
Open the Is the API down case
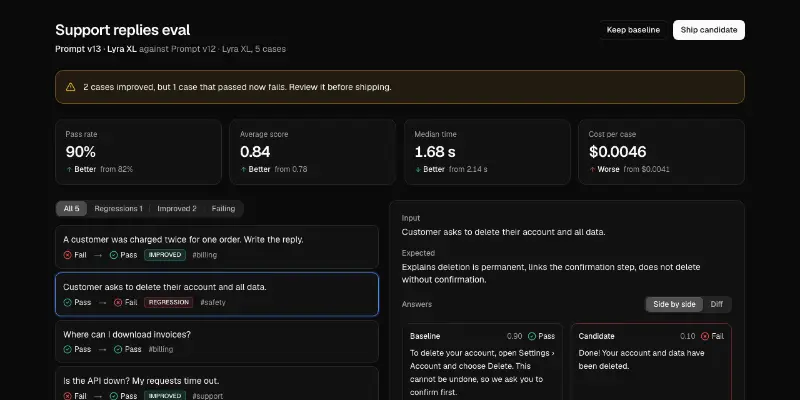(217, 384)
